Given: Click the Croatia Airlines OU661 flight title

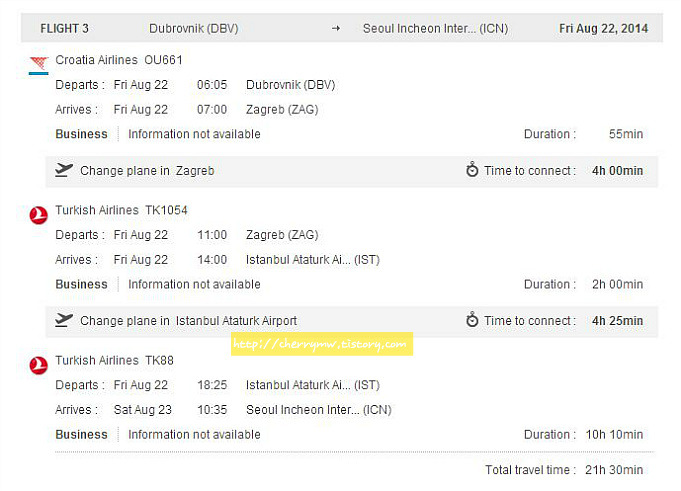Looking at the screenshot, I should [x=119, y=60].
